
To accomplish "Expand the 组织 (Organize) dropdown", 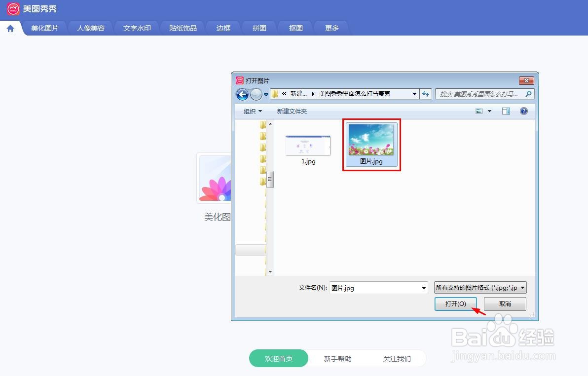I will [x=252, y=111].
